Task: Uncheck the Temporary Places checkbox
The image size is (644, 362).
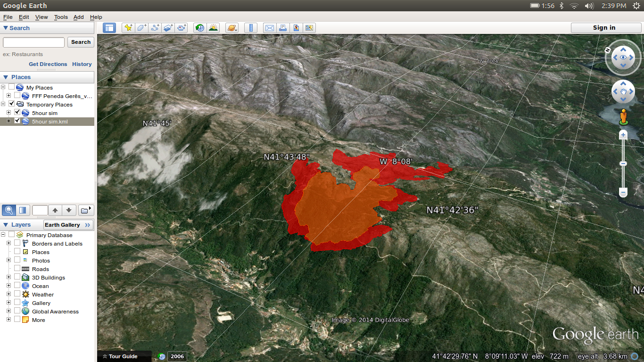Action: pyautogui.click(x=11, y=104)
